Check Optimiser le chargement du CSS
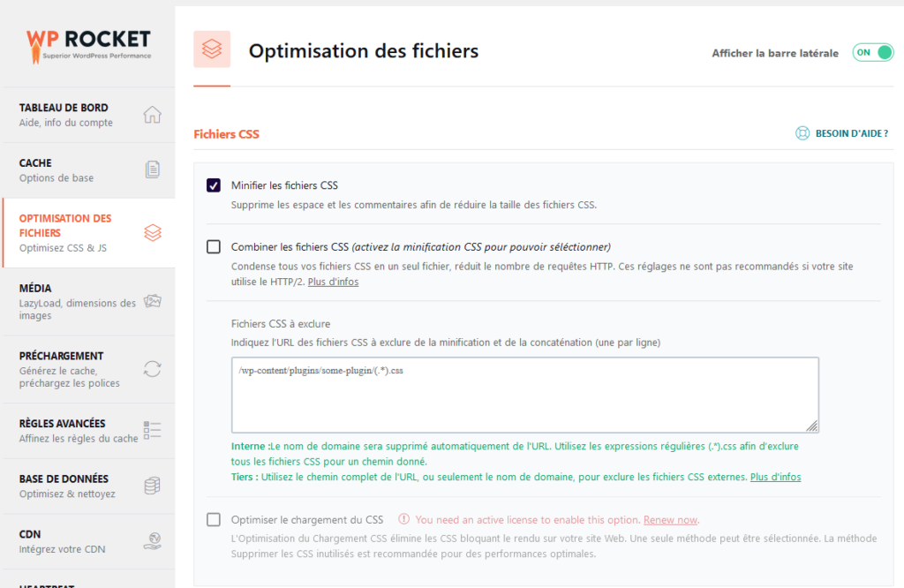 214,519
